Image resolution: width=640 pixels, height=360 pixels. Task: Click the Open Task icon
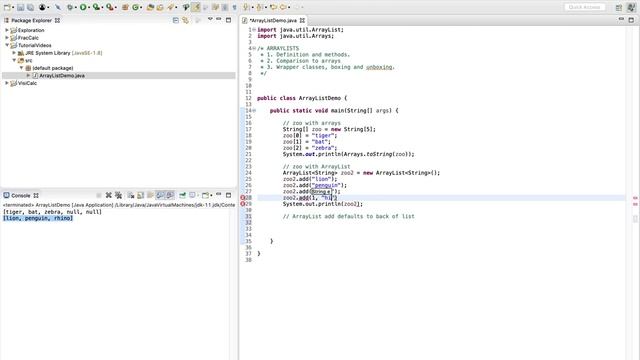click(x=160, y=7)
